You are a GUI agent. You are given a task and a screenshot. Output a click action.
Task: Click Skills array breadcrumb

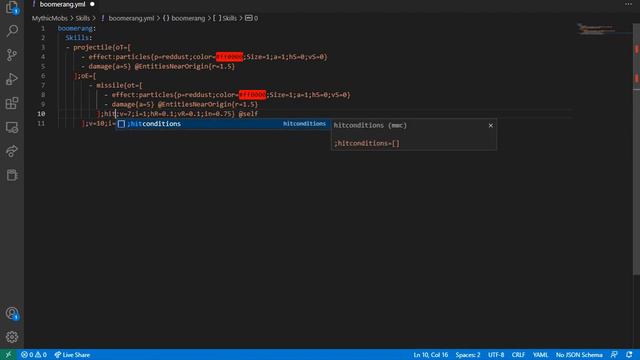click(224, 18)
